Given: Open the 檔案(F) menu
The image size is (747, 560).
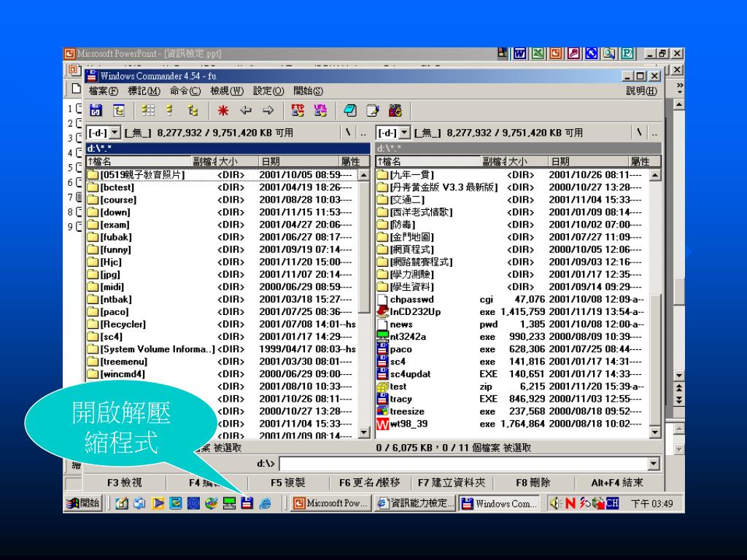Looking at the screenshot, I should point(104,91).
